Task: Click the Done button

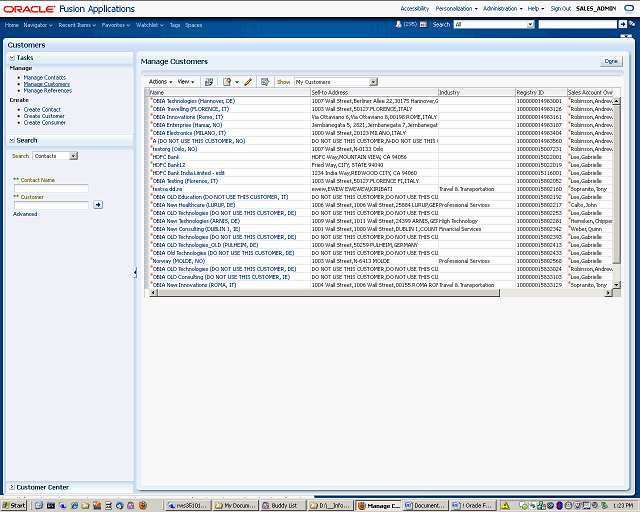Action: [x=610, y=61]
